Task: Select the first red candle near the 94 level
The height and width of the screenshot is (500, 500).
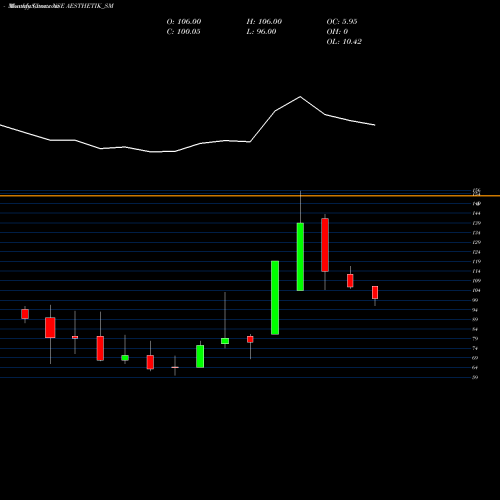Action: coord(25,314)
